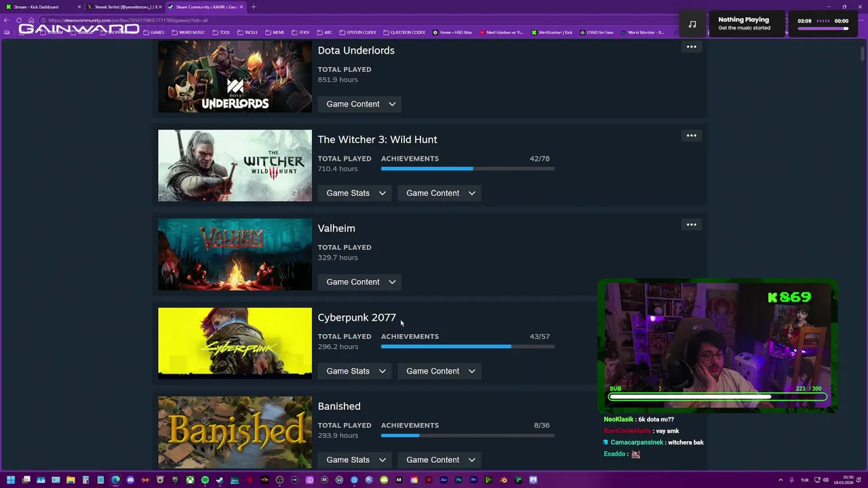
Task: Open Discord from the taskbar
Action: click(130, 480)
